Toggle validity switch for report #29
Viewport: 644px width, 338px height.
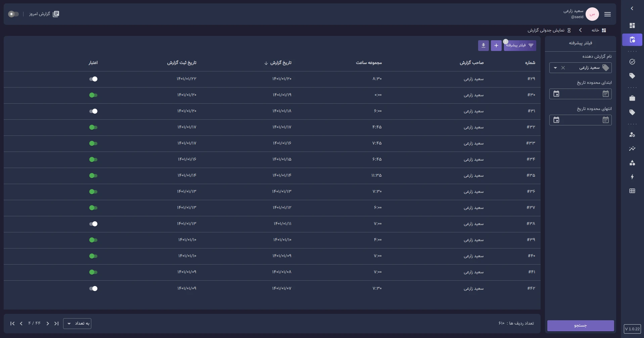tap(93, 79)
